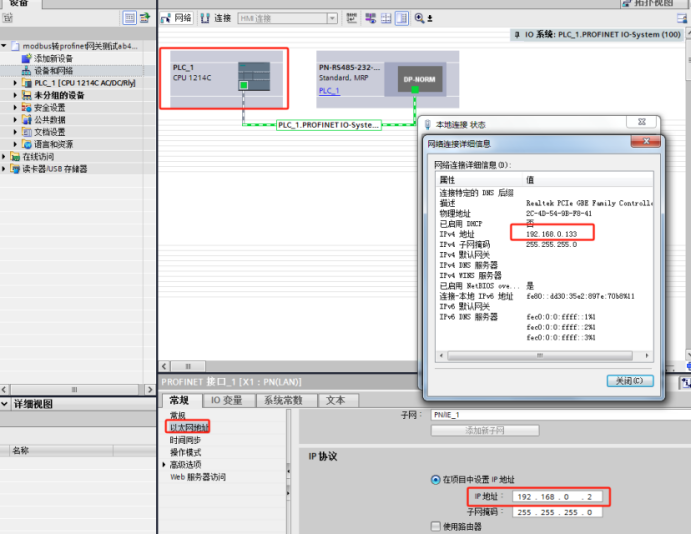Screen dimensions: 692x535
Task: Expand the 语言和资源 tree node
Action: [15, 144]
